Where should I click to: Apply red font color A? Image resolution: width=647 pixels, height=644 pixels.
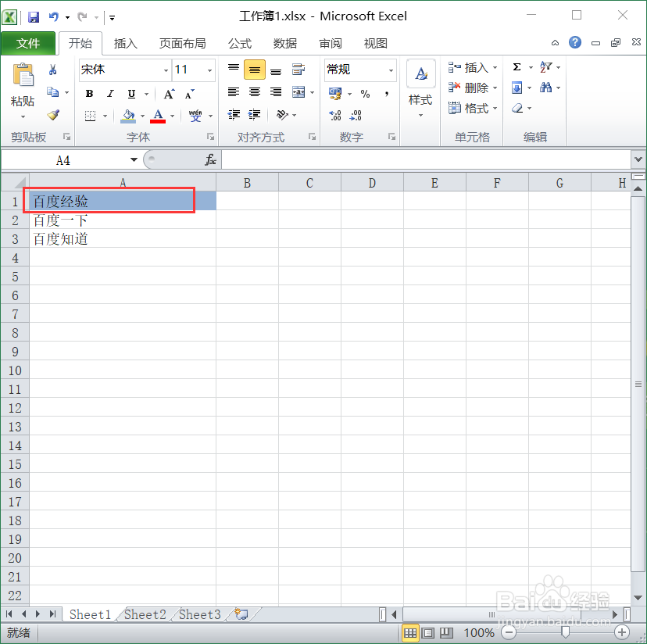(x=158, y=116)
